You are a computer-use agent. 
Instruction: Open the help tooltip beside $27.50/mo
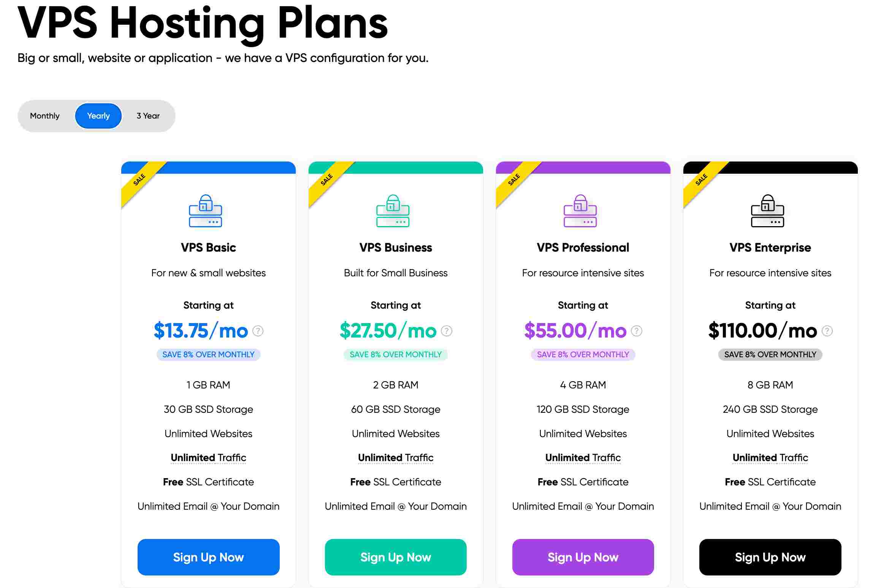click(447, 331)
